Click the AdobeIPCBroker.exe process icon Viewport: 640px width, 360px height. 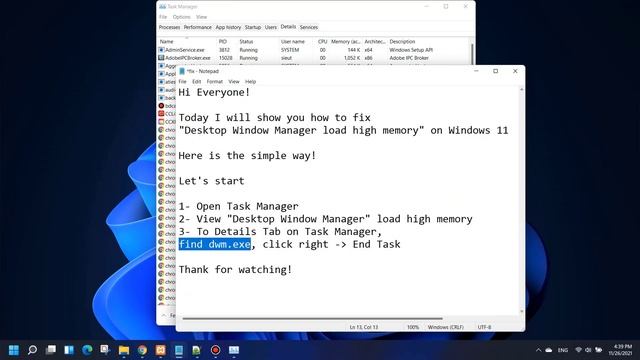click(161, 58)
